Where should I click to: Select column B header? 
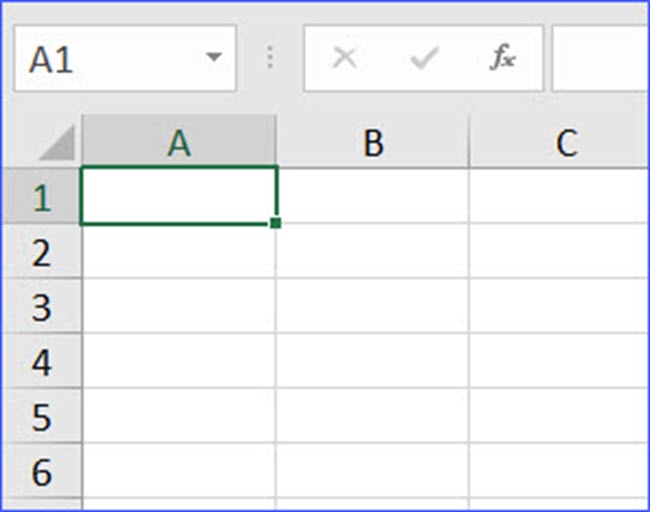(x=373, y=141)
